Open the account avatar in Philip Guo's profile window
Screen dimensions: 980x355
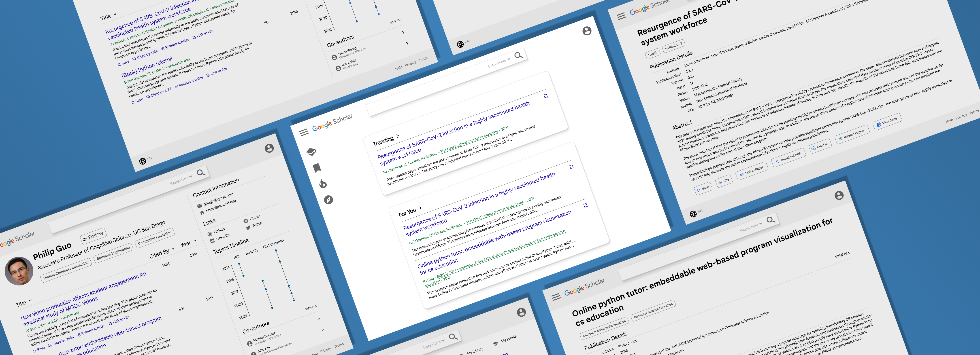tap(269, 148)
